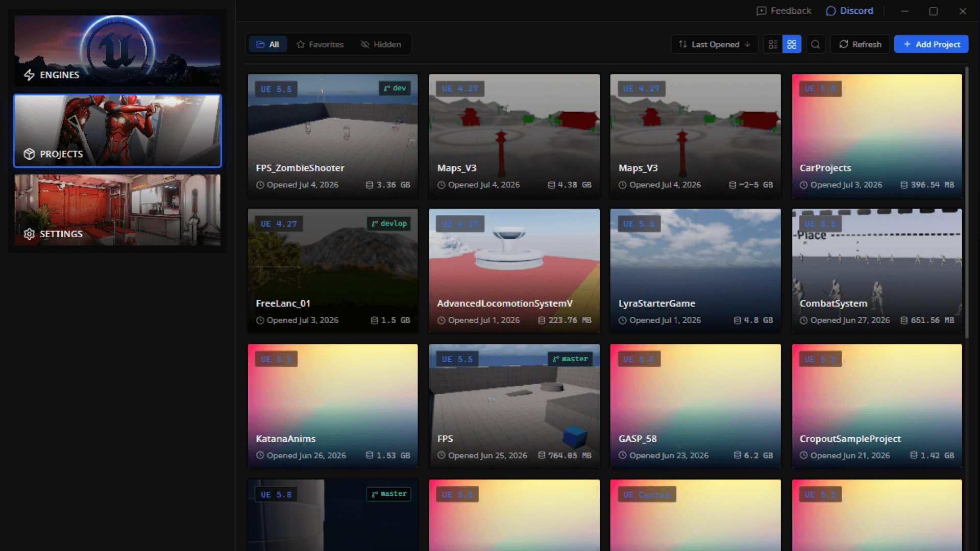Click the dev branch badge on FPS_ZombieShooter
The image size is (980, 551).
point(395,88)
